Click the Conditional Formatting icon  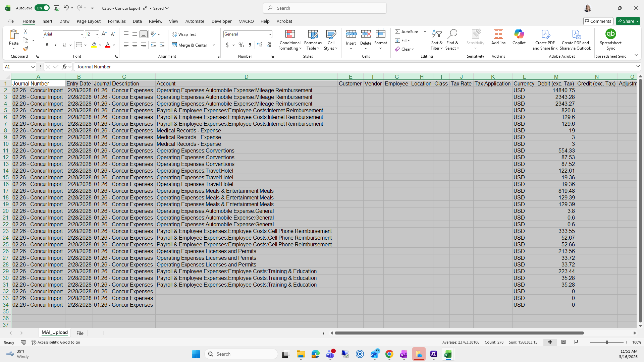click(290, 34)
